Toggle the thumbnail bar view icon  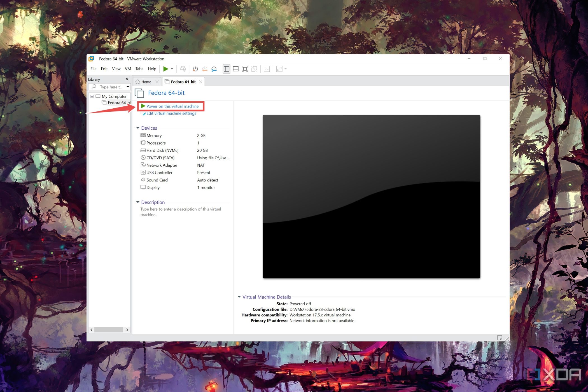pos(236,69)
